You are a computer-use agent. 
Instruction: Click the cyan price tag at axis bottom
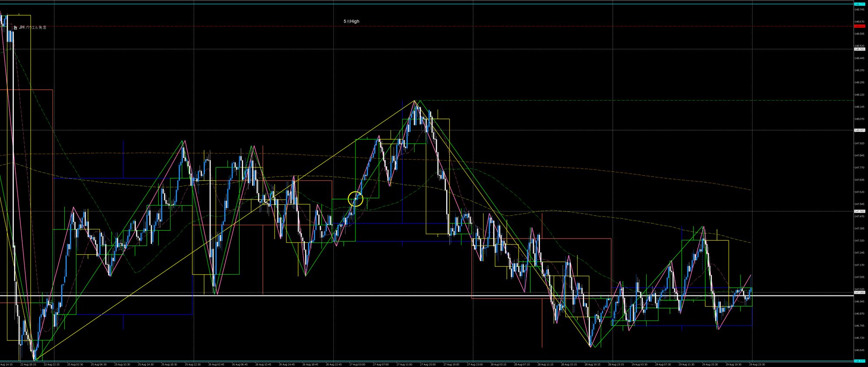pos(859,361)
